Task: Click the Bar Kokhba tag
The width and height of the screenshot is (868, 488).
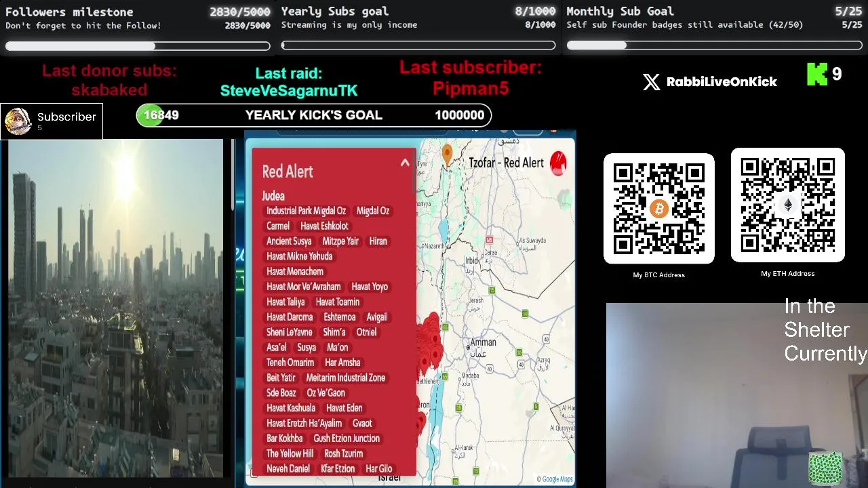Action: tap(285, 439)
